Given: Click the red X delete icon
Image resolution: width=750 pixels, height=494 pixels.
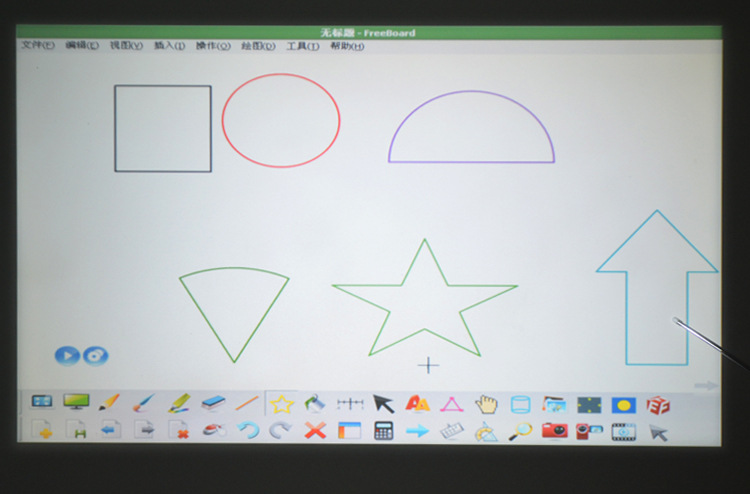Looking at the screenshot, I should click(x=315, y=431).
